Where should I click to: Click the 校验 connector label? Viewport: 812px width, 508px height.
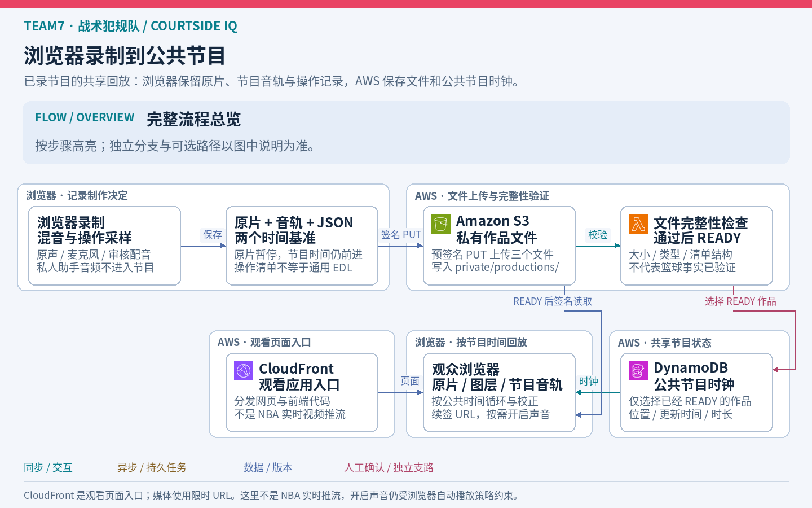tap(598, 235)
